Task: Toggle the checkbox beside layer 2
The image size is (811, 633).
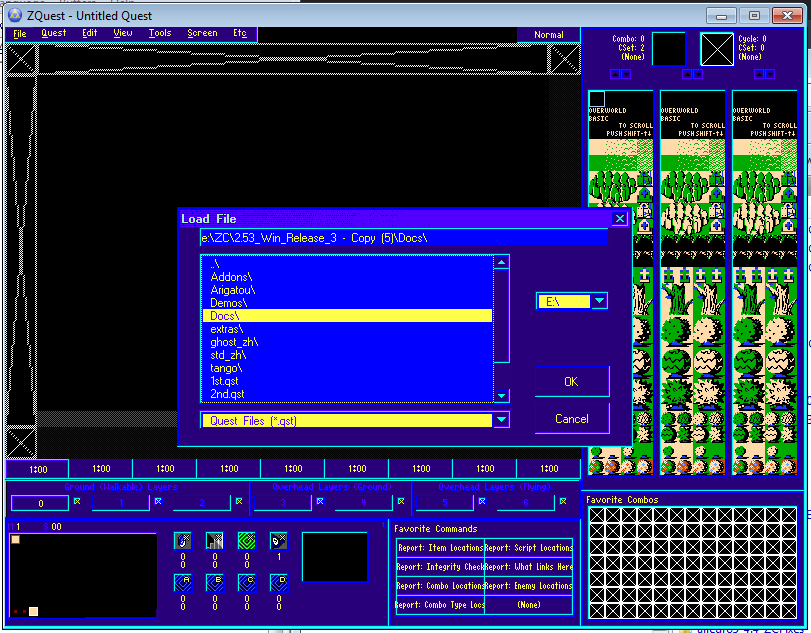Action: pyautogui.click(x=239, y=501)
